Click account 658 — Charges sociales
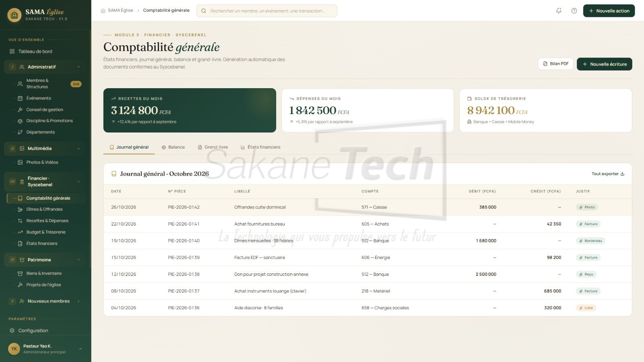 click(x=385, y=308)
